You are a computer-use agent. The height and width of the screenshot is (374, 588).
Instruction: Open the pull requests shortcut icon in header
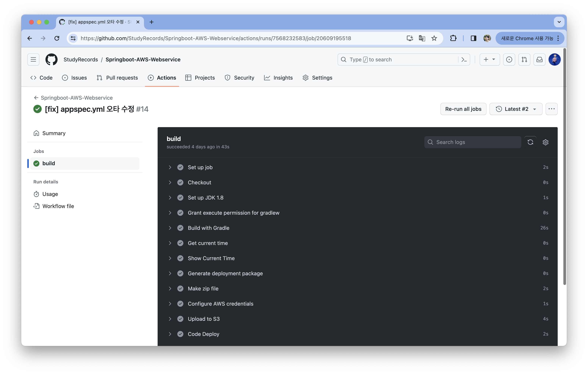click(524, 59)
